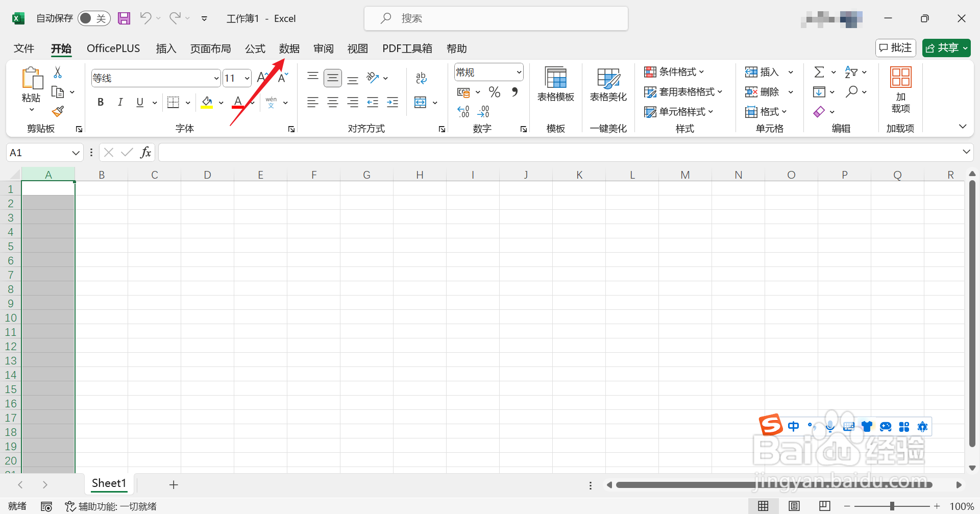Open the number format 常规 dropdown
This screenshot has height=514, width=980.
point(519,72)
